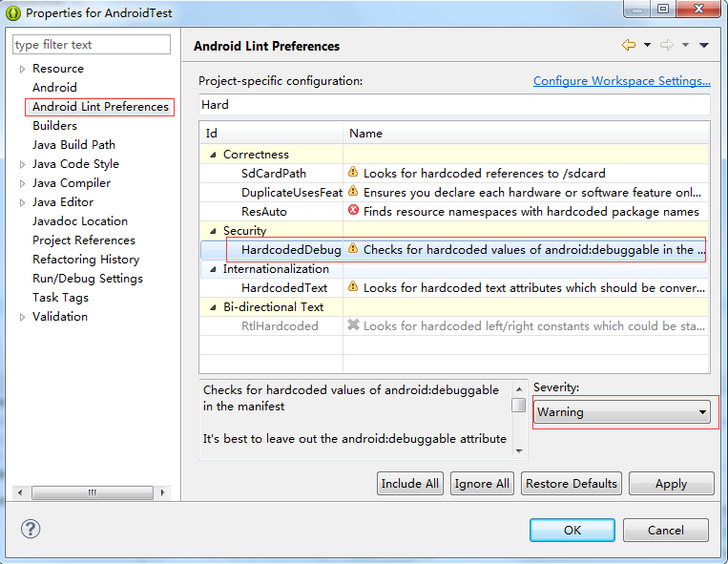728x564 pixels.
Task: Click error icon beside ResAuto row
Action: point(353,211)
